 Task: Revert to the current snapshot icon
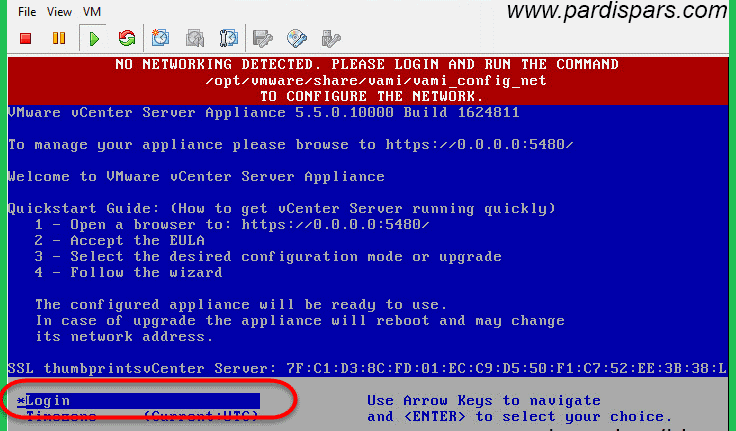(x=194, y=38)
